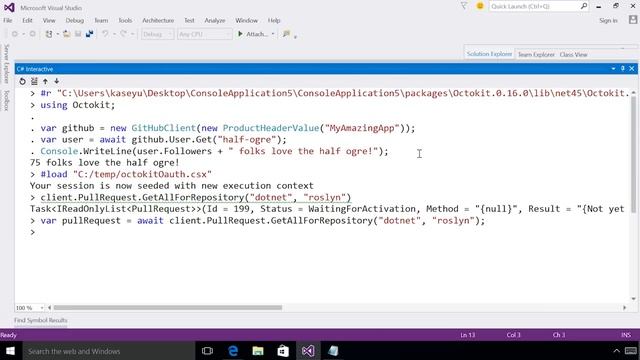
Task: Launch Edge browser from taskbar
Action: click(233, 351)
